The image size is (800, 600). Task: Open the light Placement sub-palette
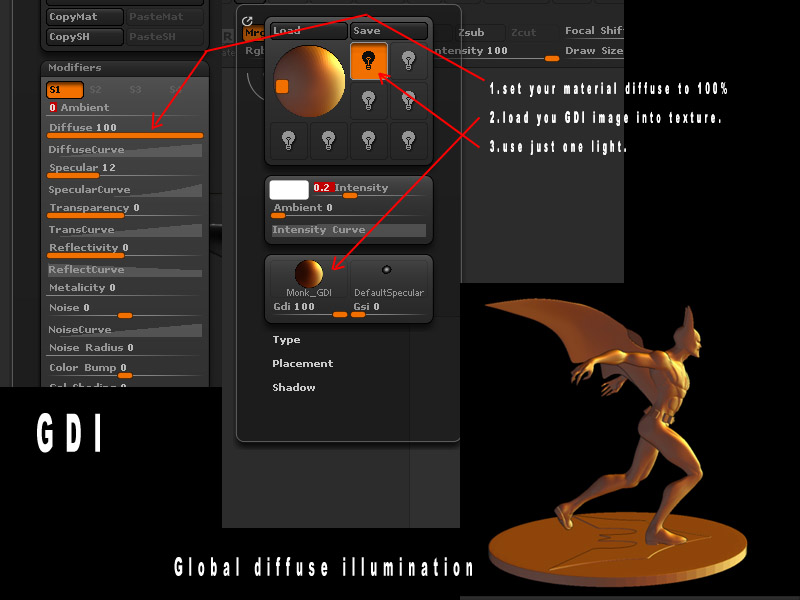pos(303,364)
